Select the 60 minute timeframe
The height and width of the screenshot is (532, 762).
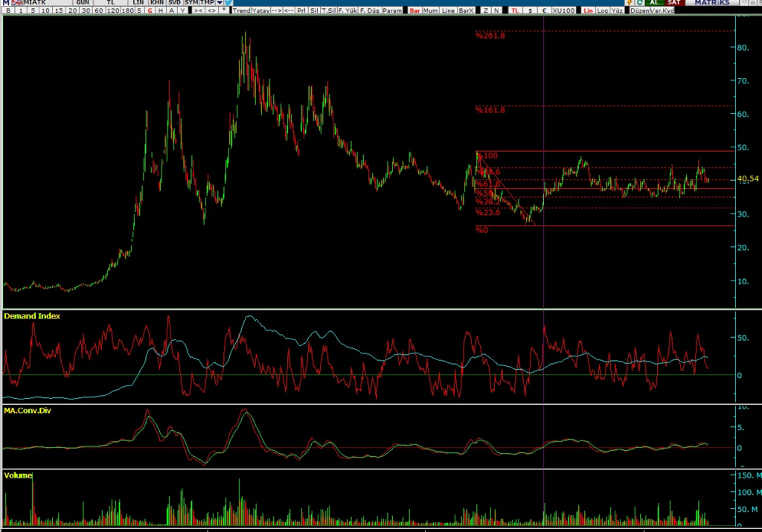tap(98, 11)
